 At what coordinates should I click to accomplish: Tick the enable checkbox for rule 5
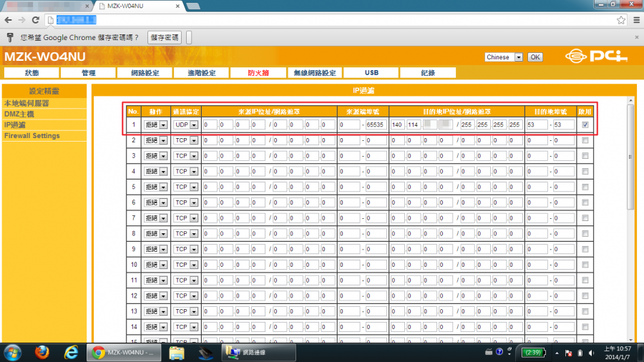(586, 187)
